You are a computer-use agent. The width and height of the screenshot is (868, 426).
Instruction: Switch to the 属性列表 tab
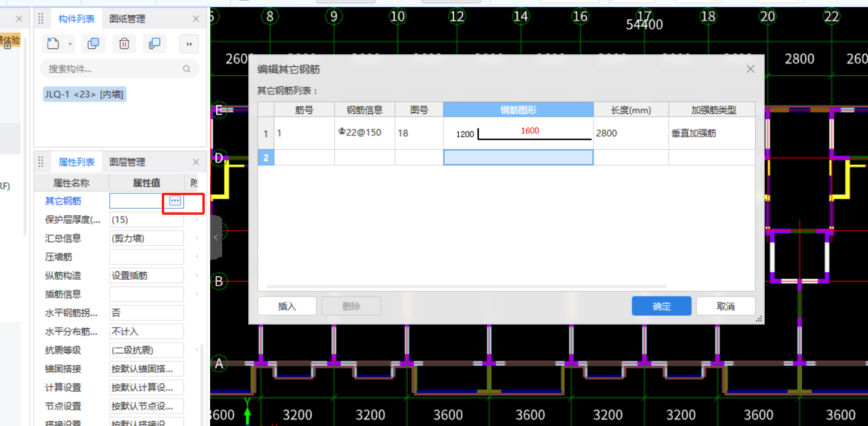76,162
